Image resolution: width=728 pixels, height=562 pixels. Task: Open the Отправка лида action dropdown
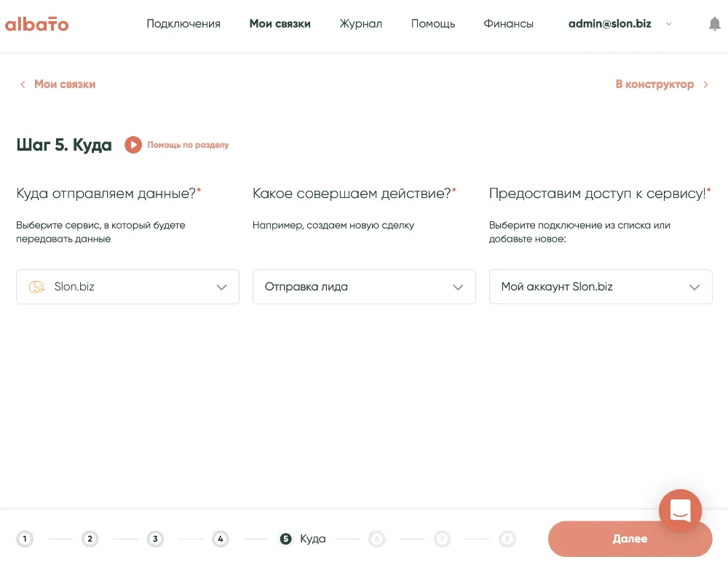coord(364,287)
